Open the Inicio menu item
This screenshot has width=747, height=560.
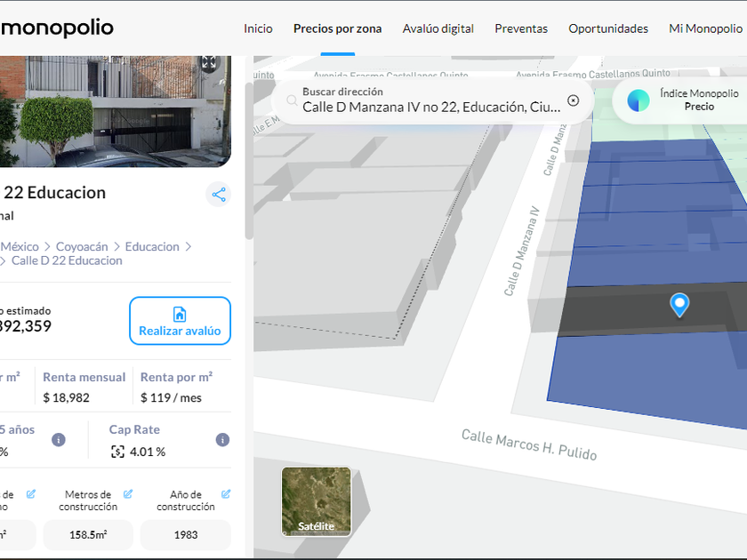tap(258, 28)
